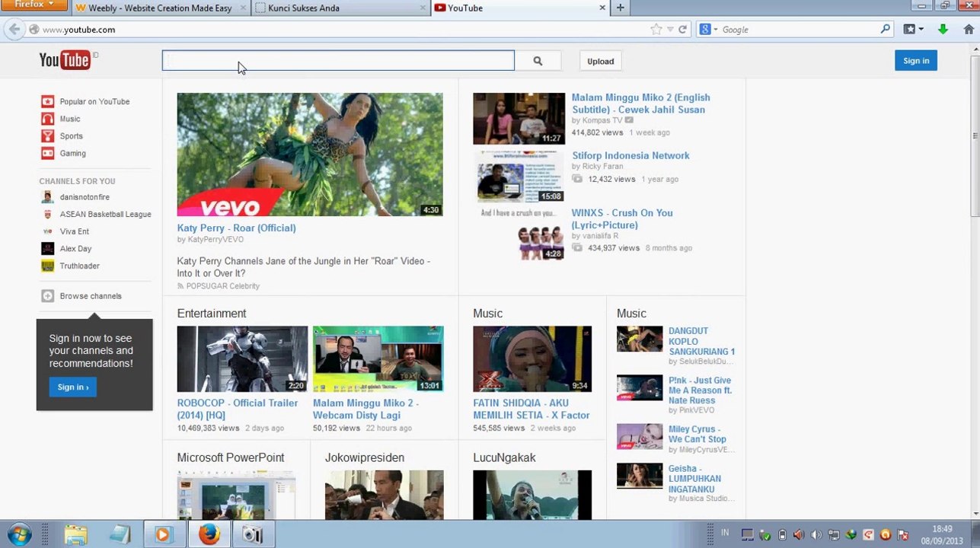Click the Katy Perry Roar video thumbnail

[310, 155]
